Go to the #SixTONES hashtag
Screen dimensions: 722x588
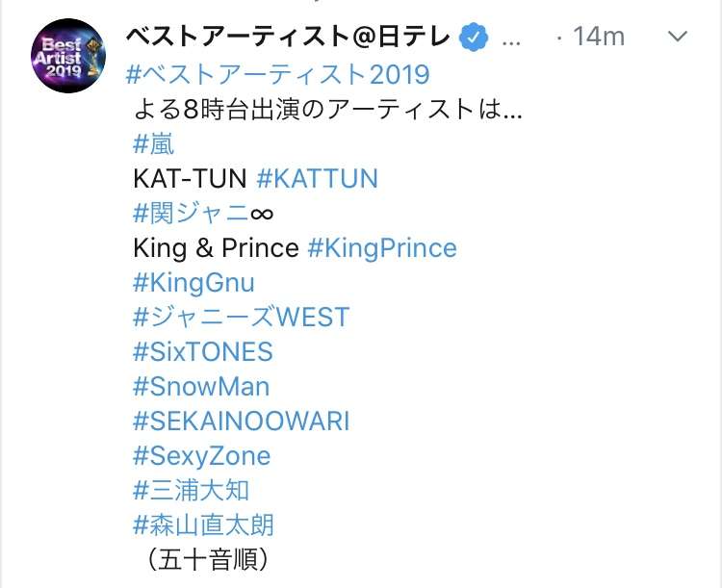202,352
